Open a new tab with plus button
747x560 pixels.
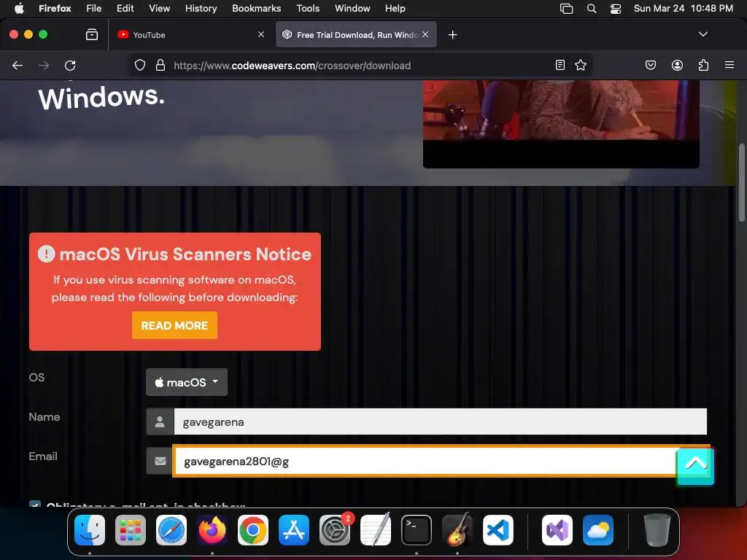tap(452, 35)
